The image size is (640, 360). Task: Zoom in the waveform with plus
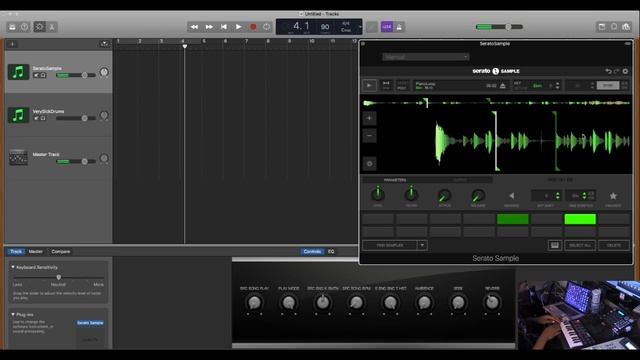point(369,118)
